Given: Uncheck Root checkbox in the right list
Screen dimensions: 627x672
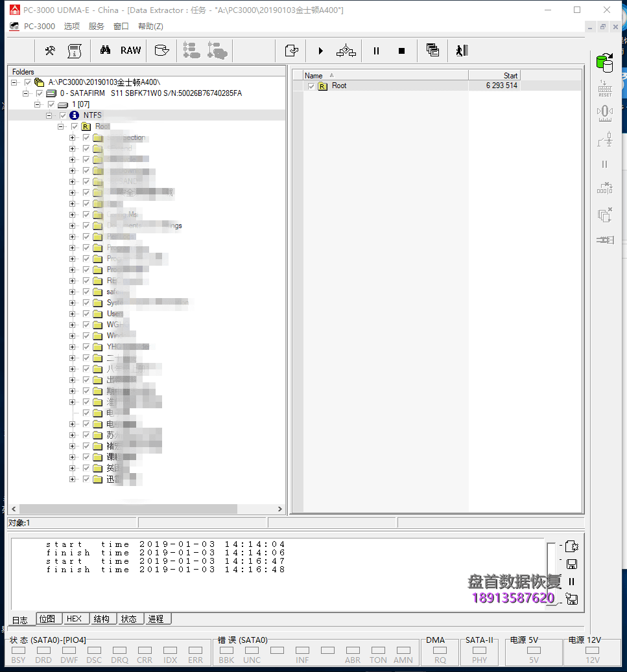Looking at the screenshot, I should click(x=311, y=86).
